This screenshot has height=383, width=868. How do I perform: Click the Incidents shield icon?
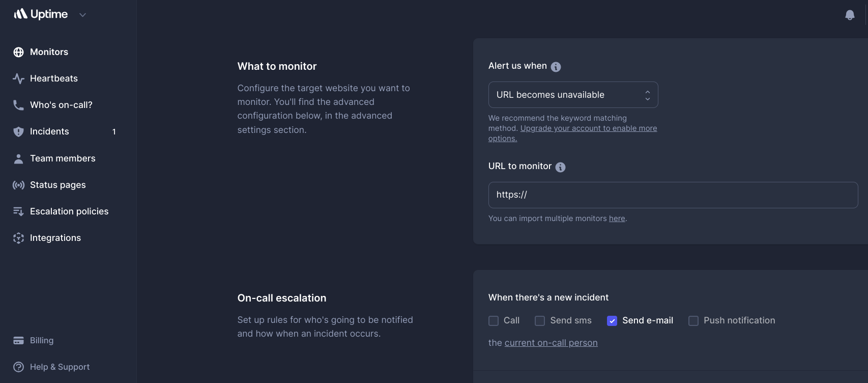pyautogui.click(x=18, y=131)
